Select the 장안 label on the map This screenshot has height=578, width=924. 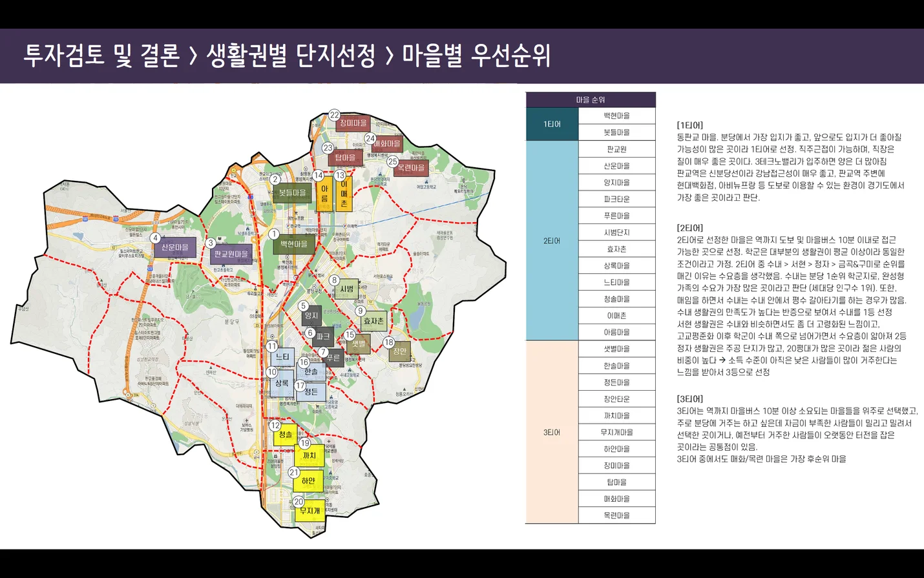coord(400,351)
